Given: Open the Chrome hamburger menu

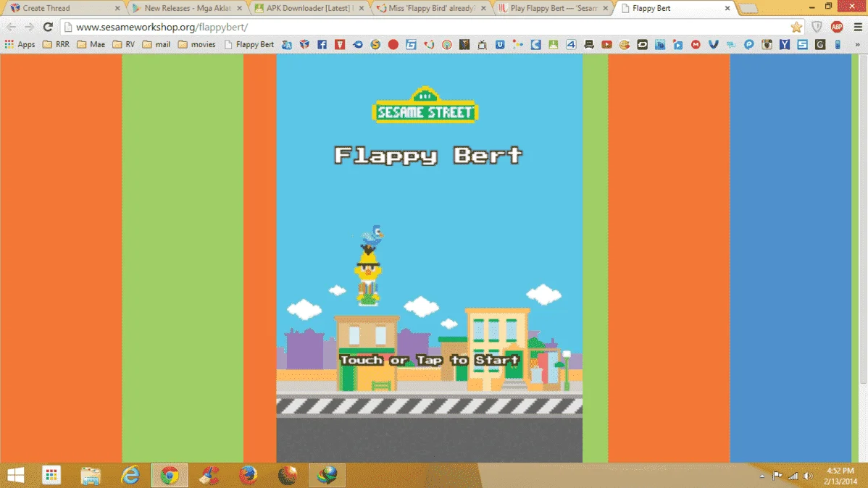Looking at the screenshot, I should (x=857, y=27).
